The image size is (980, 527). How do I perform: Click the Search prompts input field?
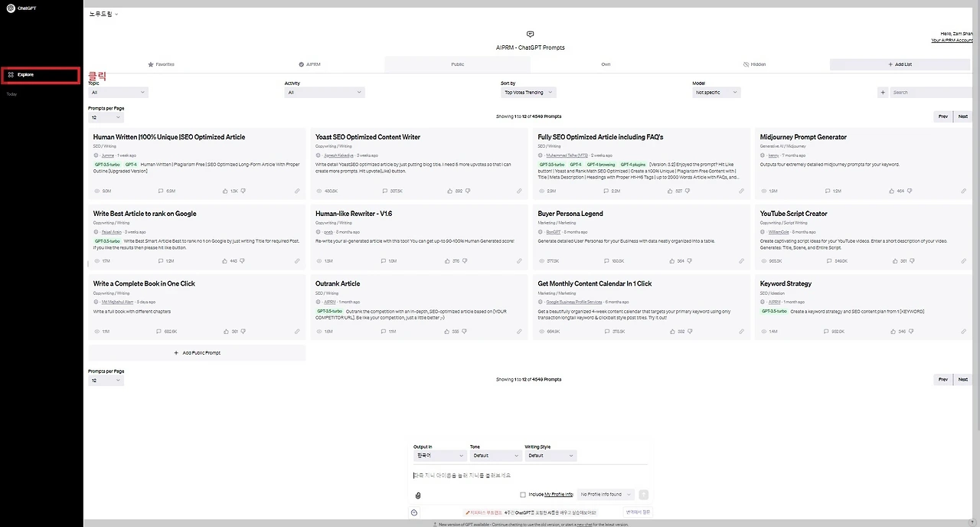click(x=930, y=93)
